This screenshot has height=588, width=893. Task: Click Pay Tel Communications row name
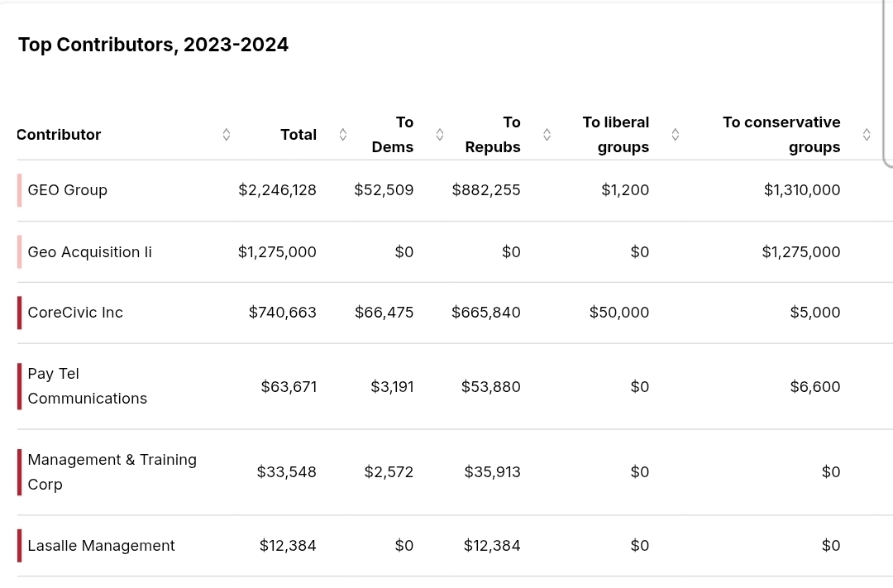tap(87, 386)
